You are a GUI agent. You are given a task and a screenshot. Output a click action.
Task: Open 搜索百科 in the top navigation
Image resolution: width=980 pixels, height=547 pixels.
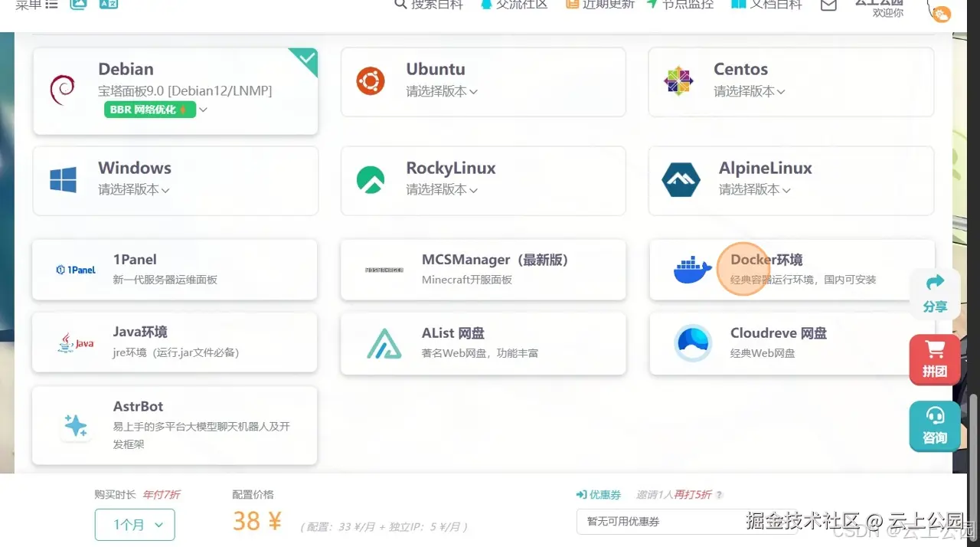[429, 5]
